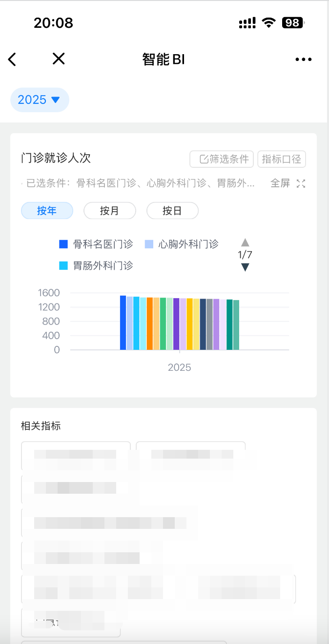Viewport: 329px width, 644px height.
Task: Switch to 按月 monthly view
Action: [109, 211]
